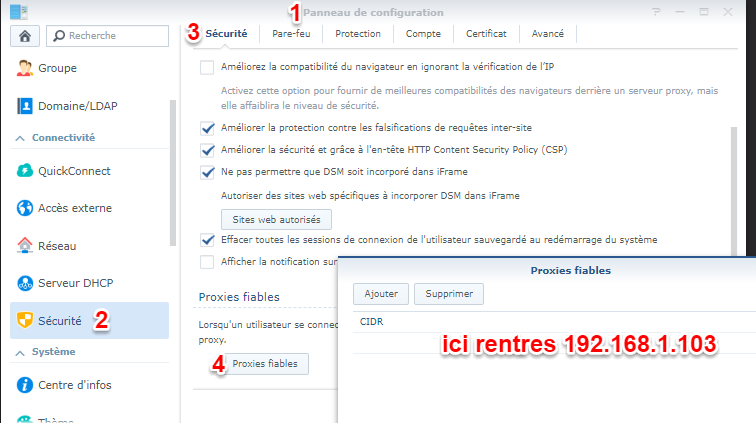
Task: Open Serveur DHCP icon
Action: pos(25,283)
